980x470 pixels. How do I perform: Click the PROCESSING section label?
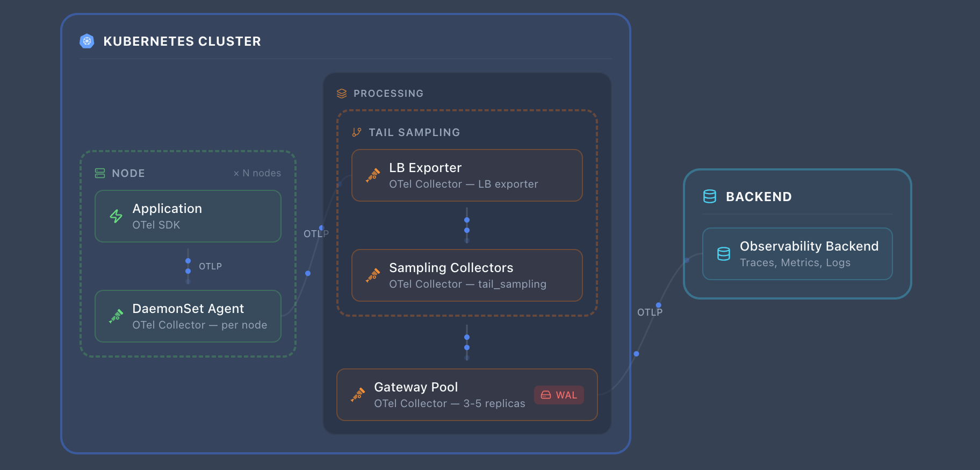pyautogui.click(x=388, y=94)
